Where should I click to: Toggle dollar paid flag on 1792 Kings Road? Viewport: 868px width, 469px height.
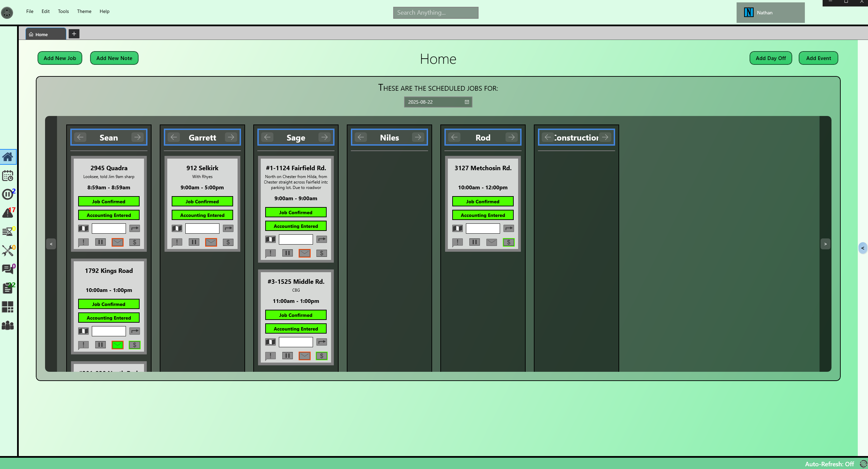(134, 345)
